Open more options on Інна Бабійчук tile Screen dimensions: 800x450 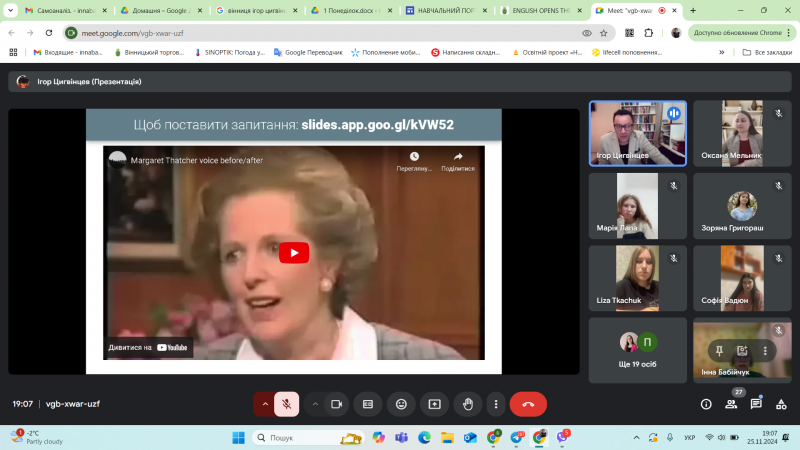point(765,351)
